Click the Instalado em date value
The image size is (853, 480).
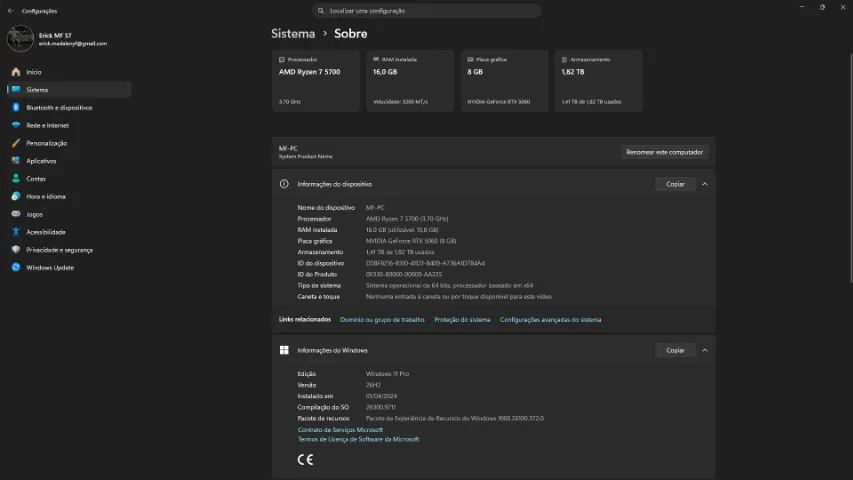381,396
